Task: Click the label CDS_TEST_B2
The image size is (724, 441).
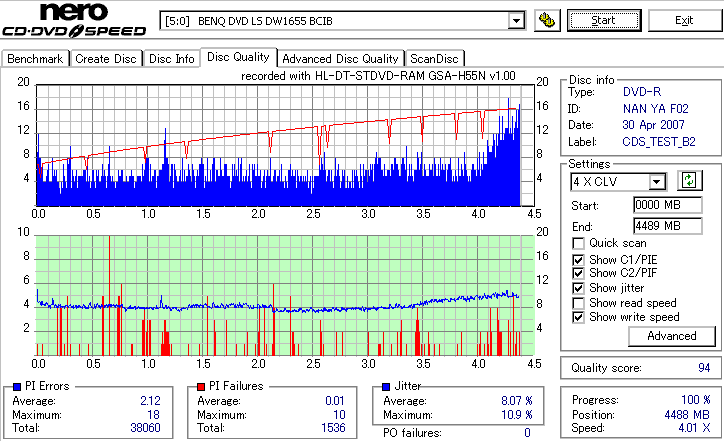Action: (x=659, y=142)
